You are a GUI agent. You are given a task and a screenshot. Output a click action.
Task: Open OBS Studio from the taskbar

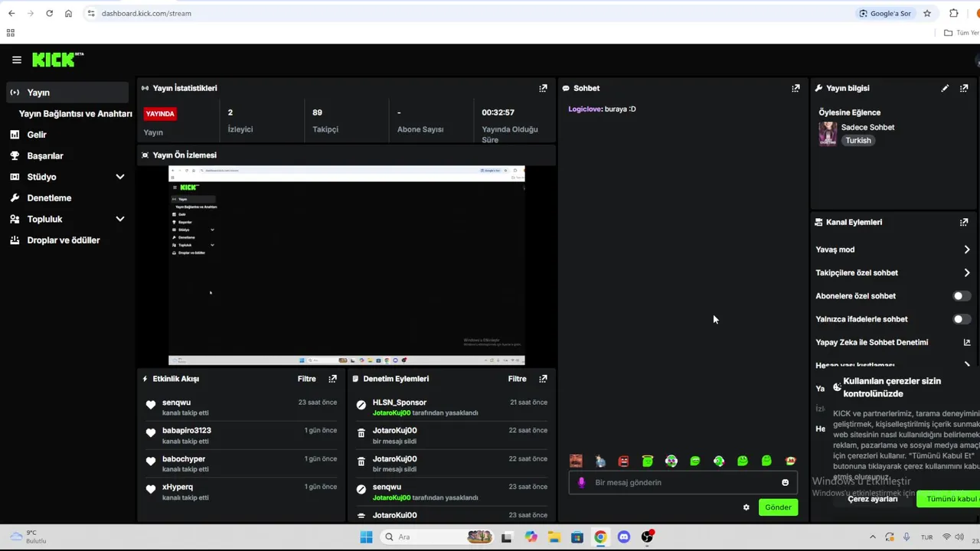point(648,537)
